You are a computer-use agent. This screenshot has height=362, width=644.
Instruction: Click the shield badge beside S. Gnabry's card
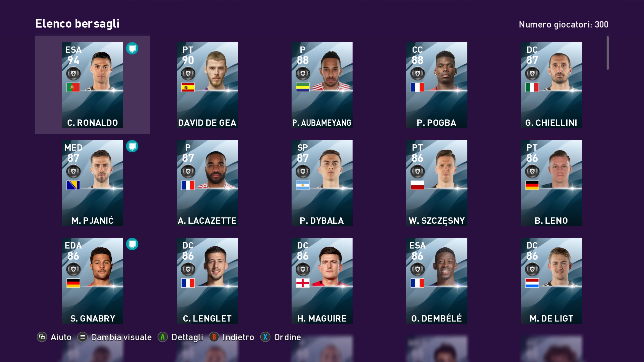click(x=132, y=244)
